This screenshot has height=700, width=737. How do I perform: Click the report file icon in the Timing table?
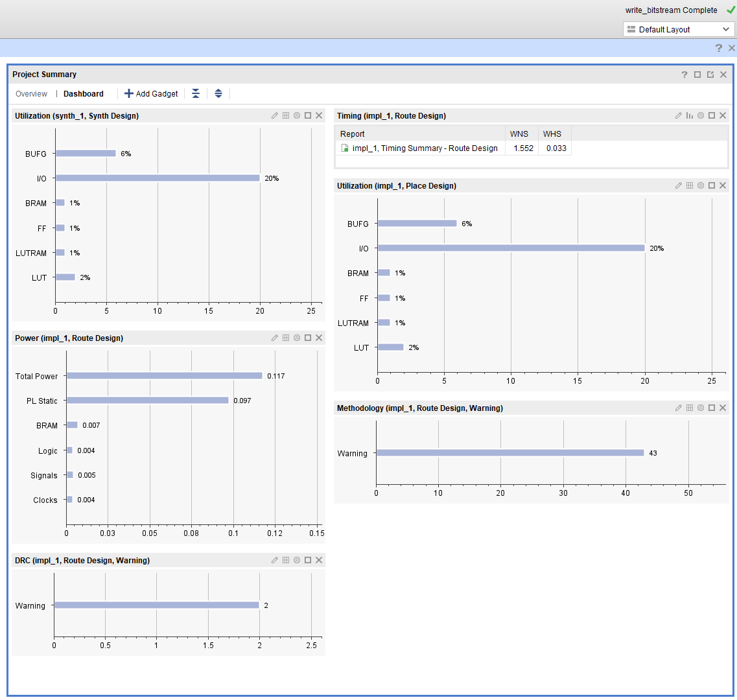pyautogui.click(x=345, y=148)
